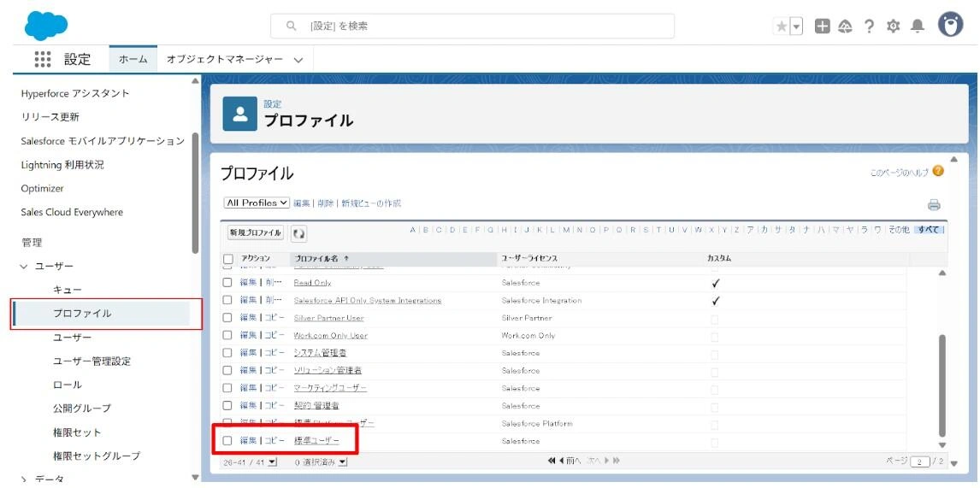The height and width of the screenshot is (488, 980).
Task: Open Lightning 利用状況 in sidebar
Action: [x=62, y=165]
